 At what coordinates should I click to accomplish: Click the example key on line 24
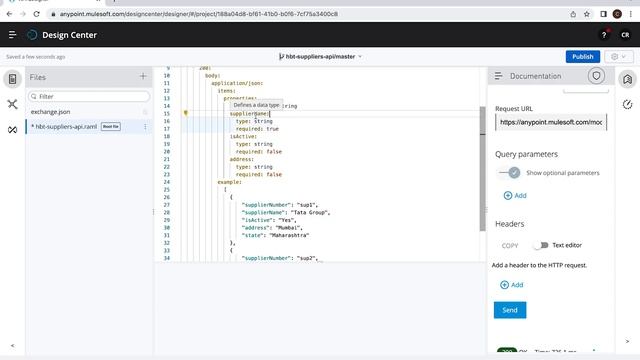229,182
